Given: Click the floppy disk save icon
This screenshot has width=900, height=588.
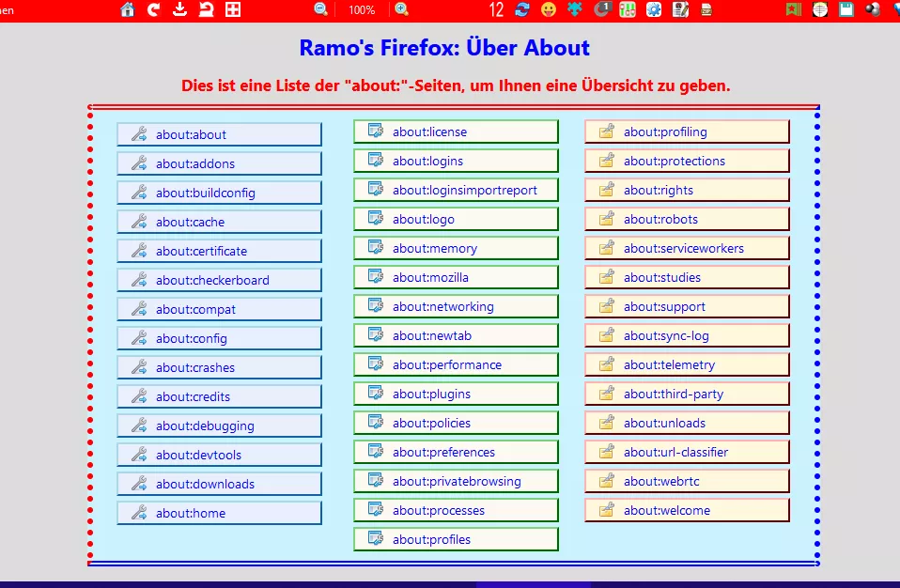Looking at the screenshot, I should click(x=846, y=9).
